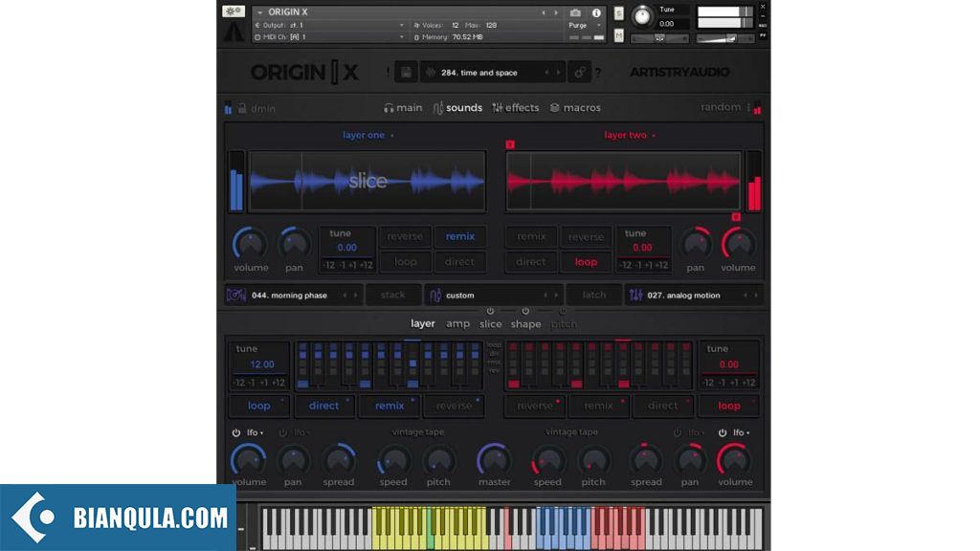The image size is (980, 551).
Task: Open lfo menu above bottom red volume knob
Action: coord(742,432)
